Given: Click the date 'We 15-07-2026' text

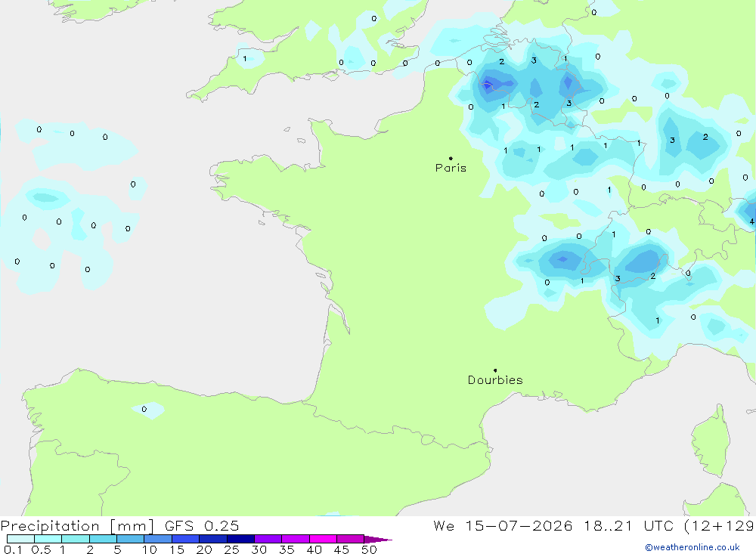Looking at the screenshot, I should point(503,526).
